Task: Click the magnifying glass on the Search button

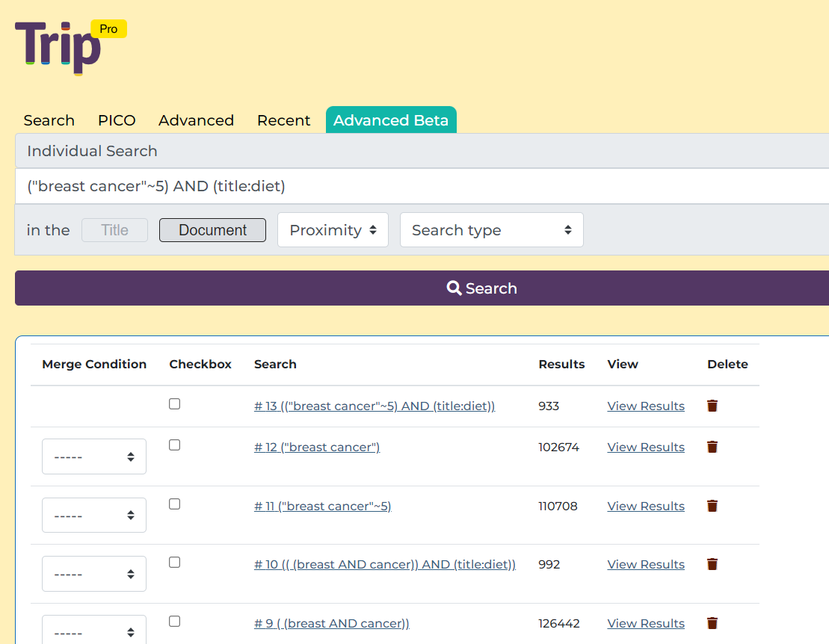Action: coord(454,288)
